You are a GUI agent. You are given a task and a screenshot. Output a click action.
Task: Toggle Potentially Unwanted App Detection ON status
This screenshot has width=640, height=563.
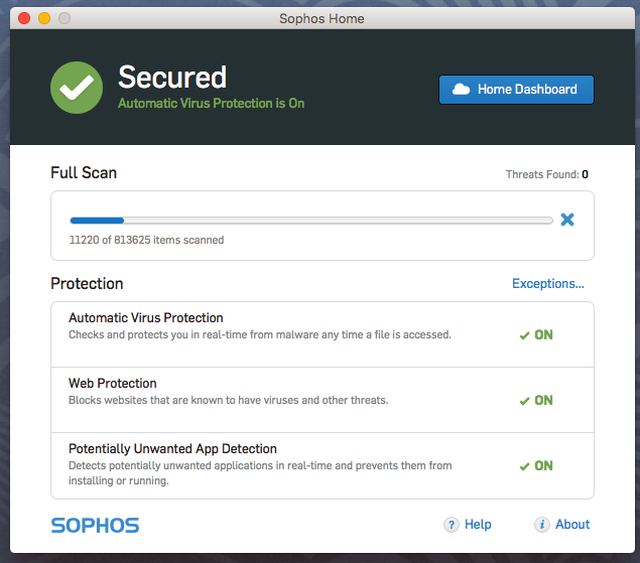coord(536,465)
